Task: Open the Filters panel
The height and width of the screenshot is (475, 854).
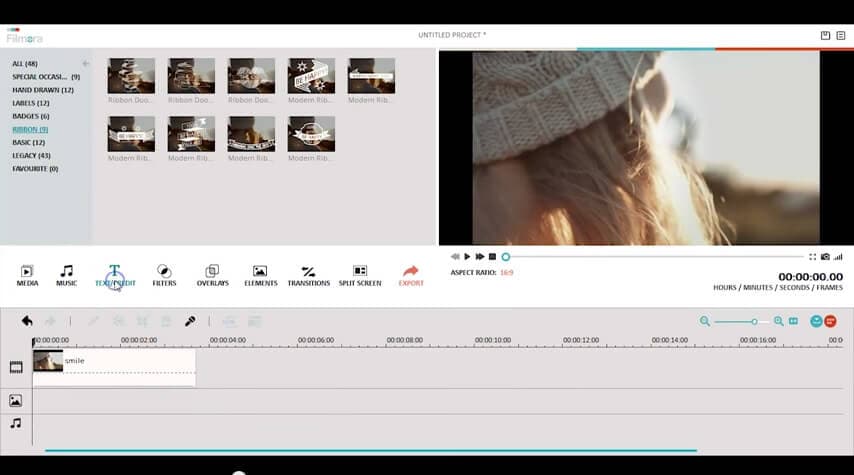Action: tap(164, 275)
